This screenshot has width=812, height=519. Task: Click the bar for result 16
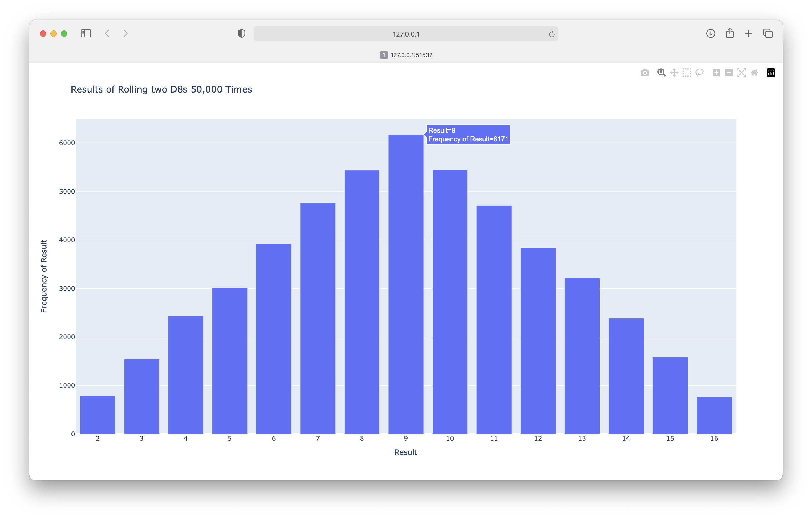[714, 415]
